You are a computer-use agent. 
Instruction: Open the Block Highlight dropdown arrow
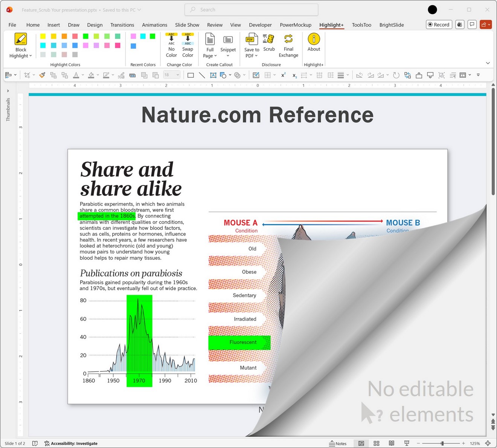30,56
